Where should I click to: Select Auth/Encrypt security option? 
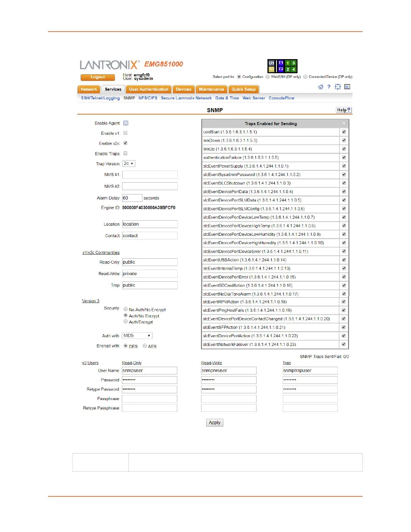tap(126, 321)
